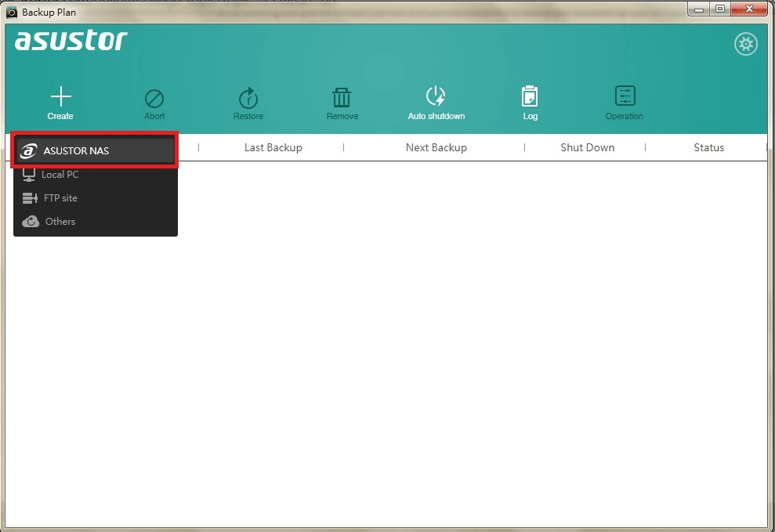This screenshot has height=532, width=775.
Task: Click the Abort toolbar icon
Action: click(x=154, y=99)
